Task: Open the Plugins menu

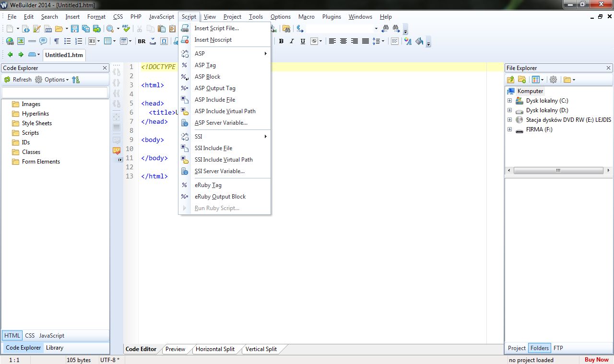Action: point(331,16)
